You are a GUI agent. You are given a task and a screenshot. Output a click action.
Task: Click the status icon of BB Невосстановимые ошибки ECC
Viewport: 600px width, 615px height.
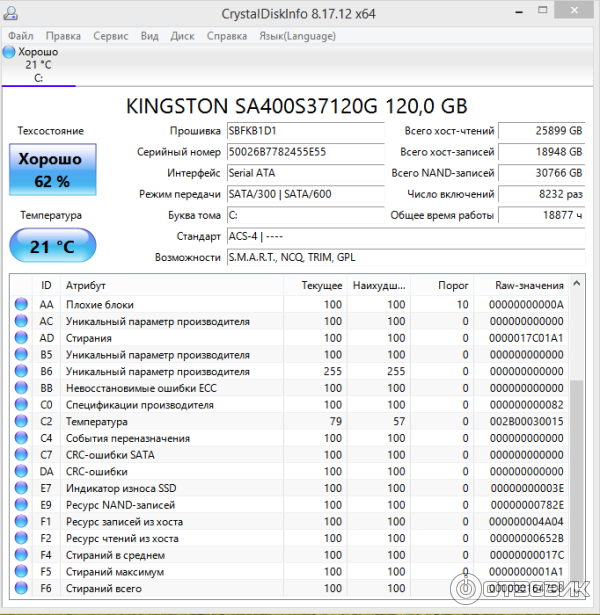[x=21, y=388]
